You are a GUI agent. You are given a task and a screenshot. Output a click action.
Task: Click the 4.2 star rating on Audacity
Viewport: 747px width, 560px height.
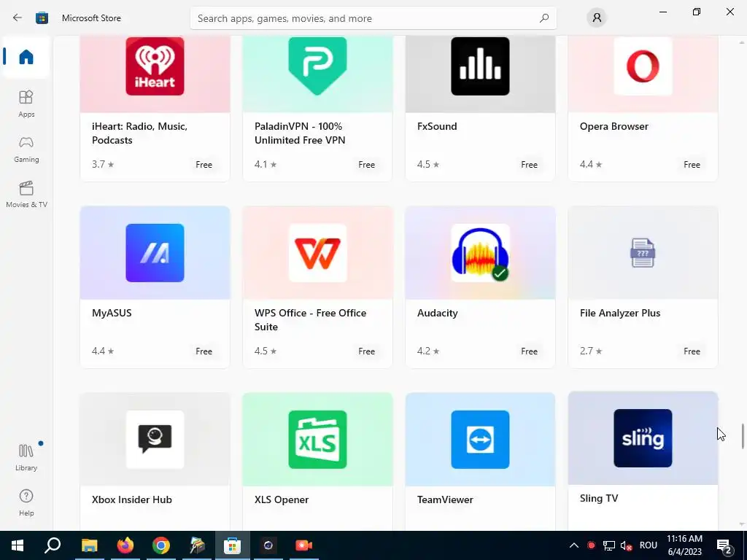428,351
